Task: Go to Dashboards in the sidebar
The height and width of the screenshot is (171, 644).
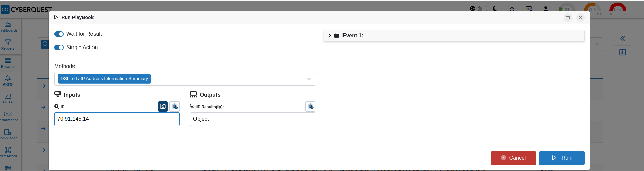Action: click(x=8, y=27)
